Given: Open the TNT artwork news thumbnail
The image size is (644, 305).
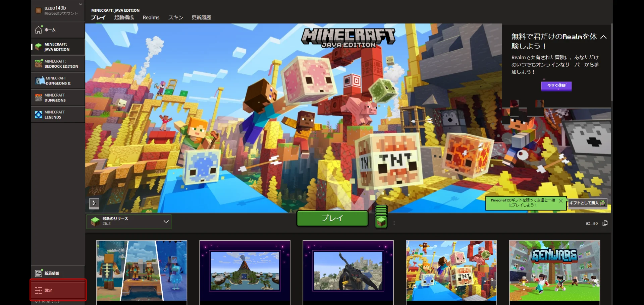Looking at the screenshot, I should pyautogui.click(x=451, y=270).
